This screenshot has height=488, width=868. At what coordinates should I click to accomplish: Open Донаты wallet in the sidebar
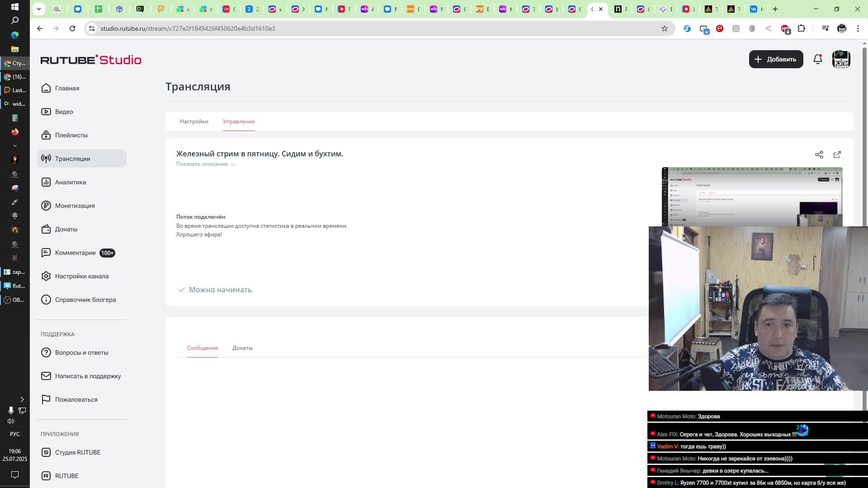tap(66, 229)
